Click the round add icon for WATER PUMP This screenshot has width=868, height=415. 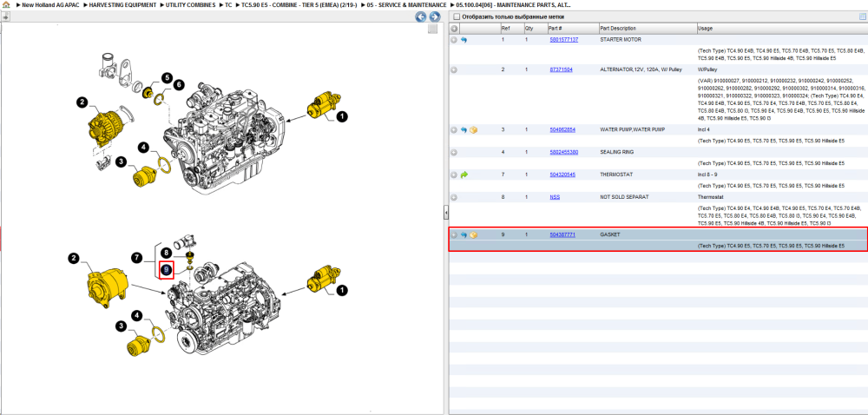[454, 130]
